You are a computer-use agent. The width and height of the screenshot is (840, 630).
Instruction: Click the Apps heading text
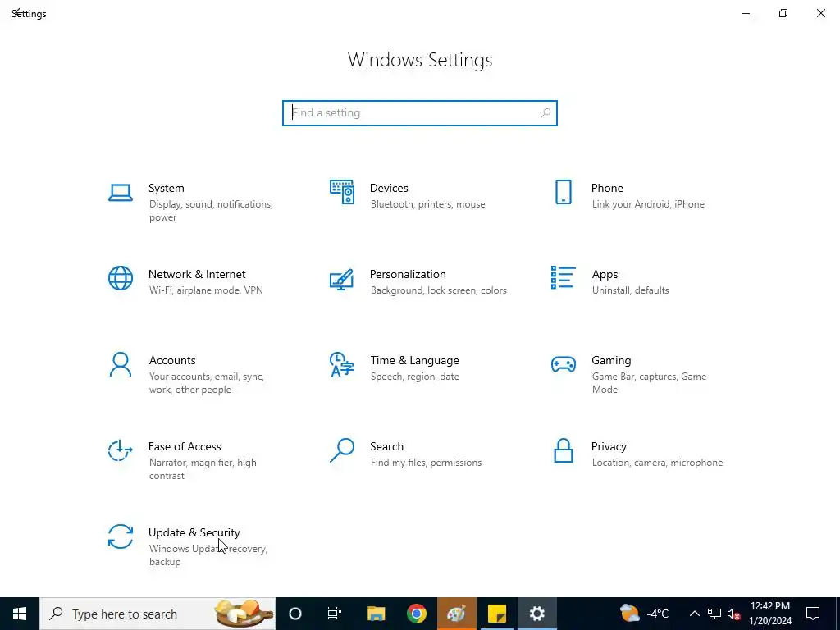605,274
